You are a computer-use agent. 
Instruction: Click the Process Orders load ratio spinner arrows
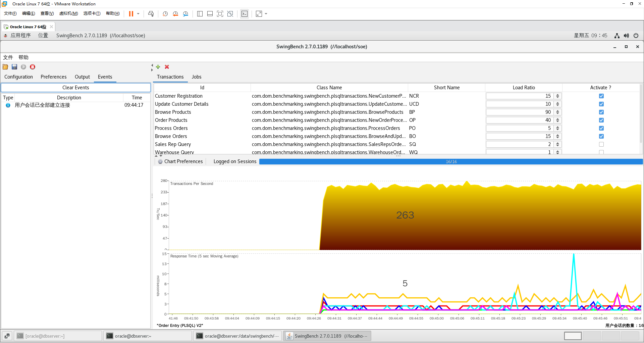coord(558,128)
